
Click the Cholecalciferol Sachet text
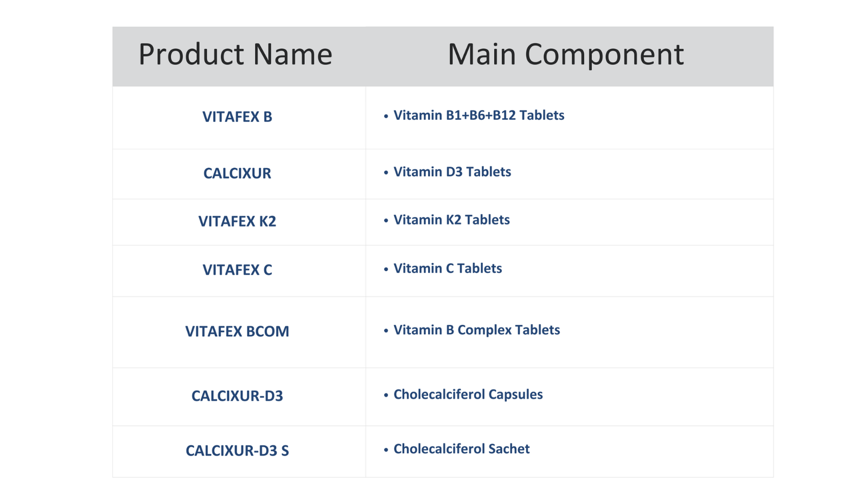click(461, 449)
